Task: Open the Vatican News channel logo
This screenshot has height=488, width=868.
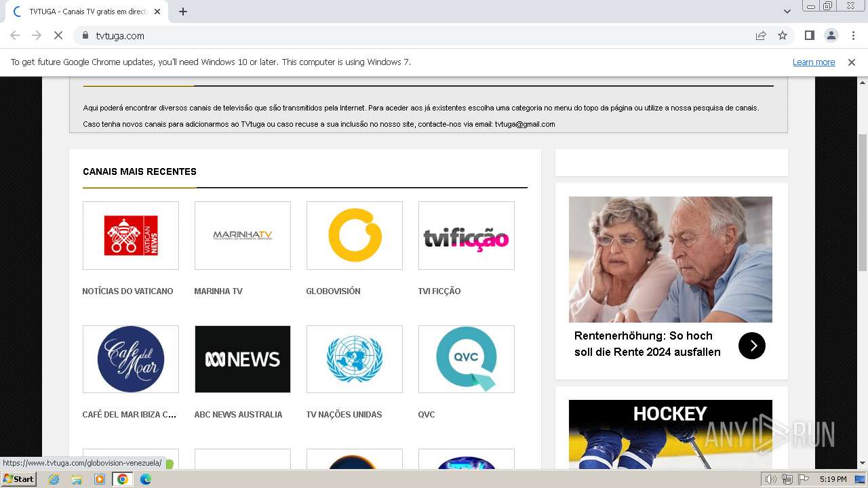Action: [x=131, y=235]
